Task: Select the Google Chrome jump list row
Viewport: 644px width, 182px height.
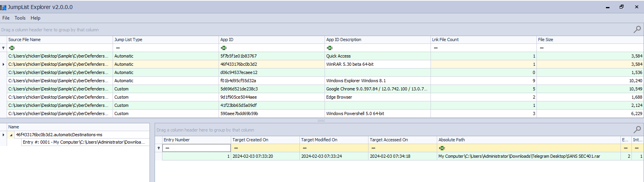Action: (x=376, y=89)
